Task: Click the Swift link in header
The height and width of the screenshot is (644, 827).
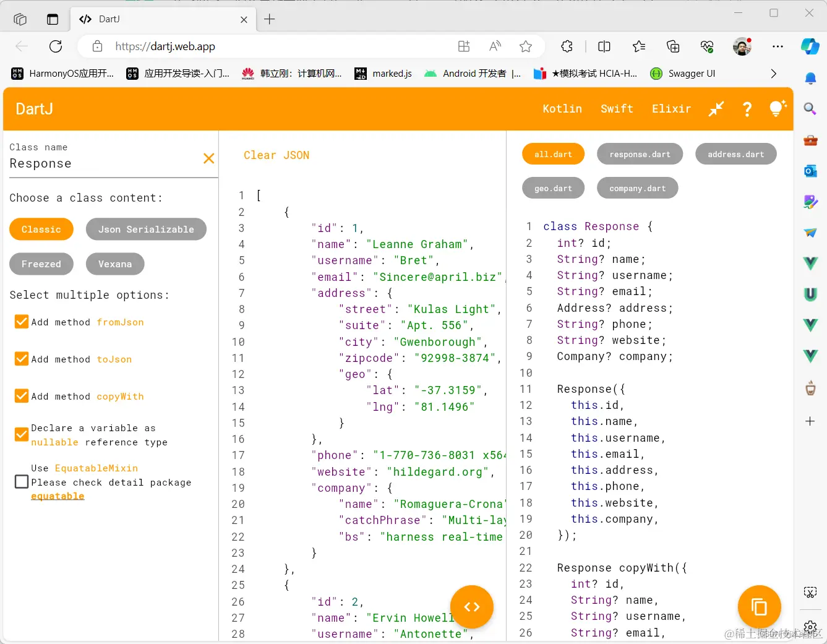Action: click(617, 109)
